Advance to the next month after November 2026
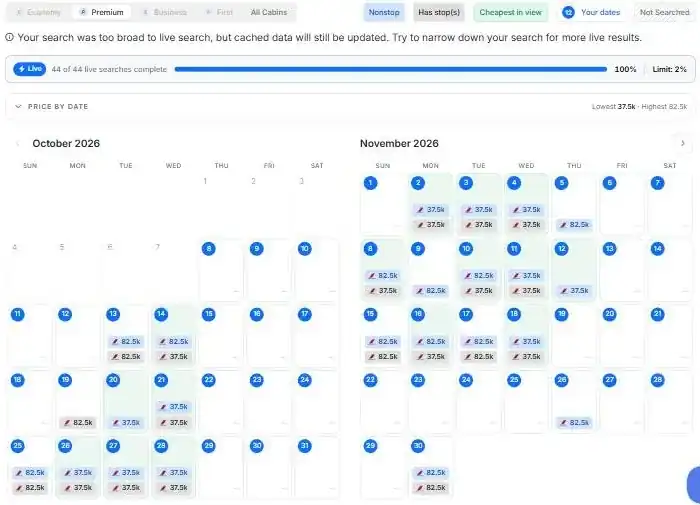Image resolution: width=700 pixels, height=505 pixels. pos(683,143)
